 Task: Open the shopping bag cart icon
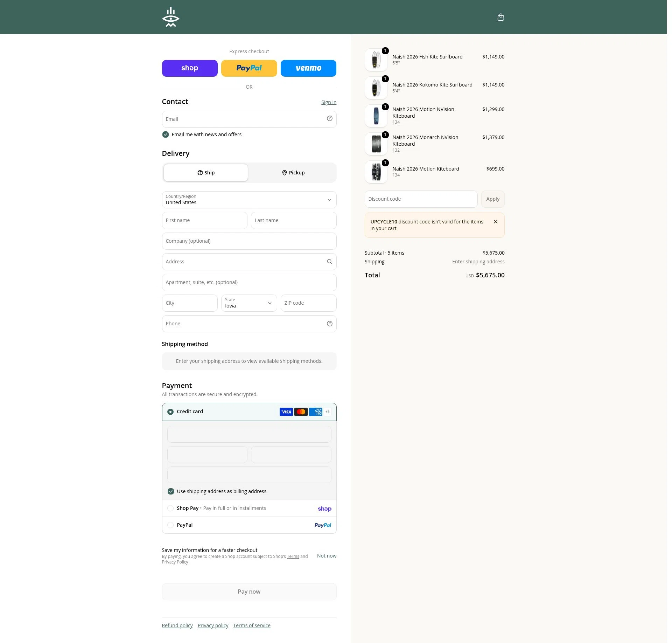(x=501, y=17)
